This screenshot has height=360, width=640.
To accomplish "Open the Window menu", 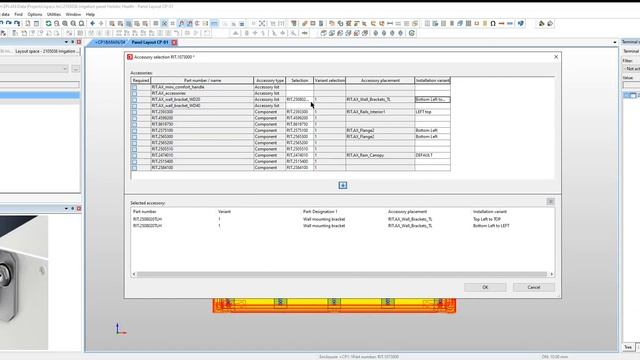I will [x=73, y=14].
